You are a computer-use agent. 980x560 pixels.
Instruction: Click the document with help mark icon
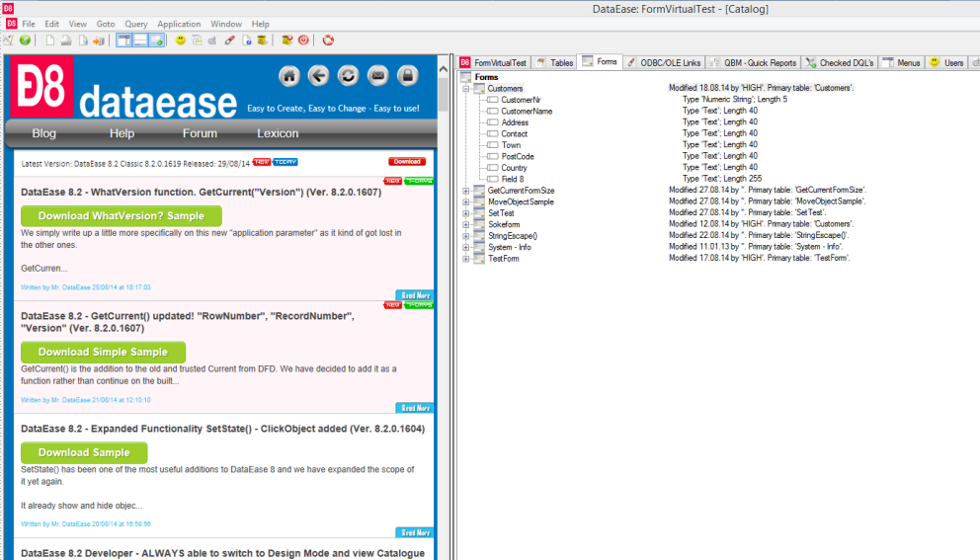click(x=246, y=40)
